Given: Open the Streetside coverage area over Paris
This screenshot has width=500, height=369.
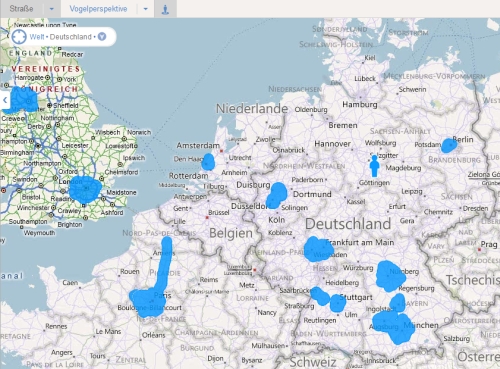Looking at the screenshot, I should (x=147, y=303).
